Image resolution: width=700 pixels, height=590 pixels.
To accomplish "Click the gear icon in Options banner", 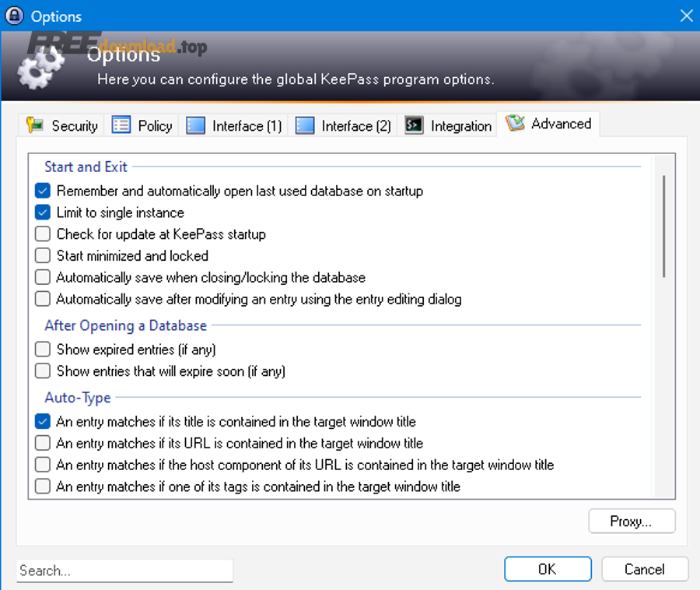I will pos(40,68).
